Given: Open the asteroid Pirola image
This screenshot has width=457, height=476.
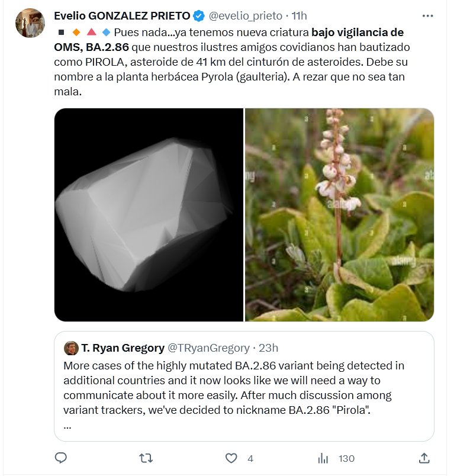Looking at the screenshot, I should tap(149, 215).
